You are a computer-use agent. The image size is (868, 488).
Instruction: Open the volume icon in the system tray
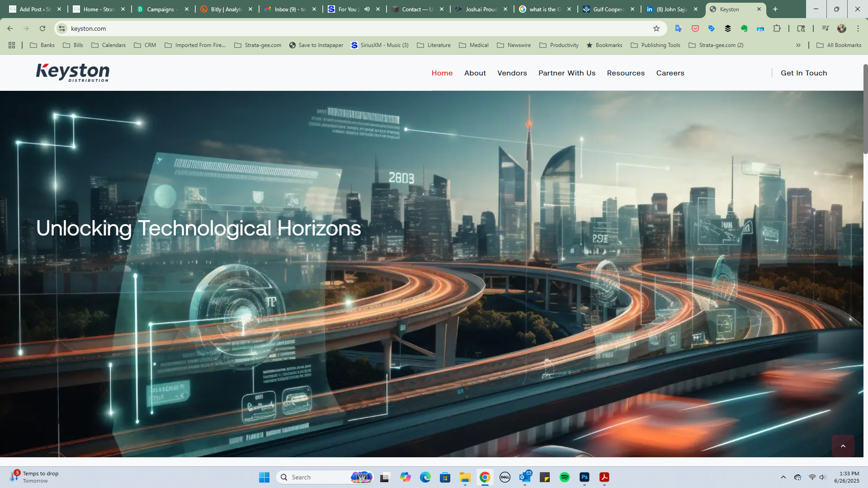pos(822,477)
